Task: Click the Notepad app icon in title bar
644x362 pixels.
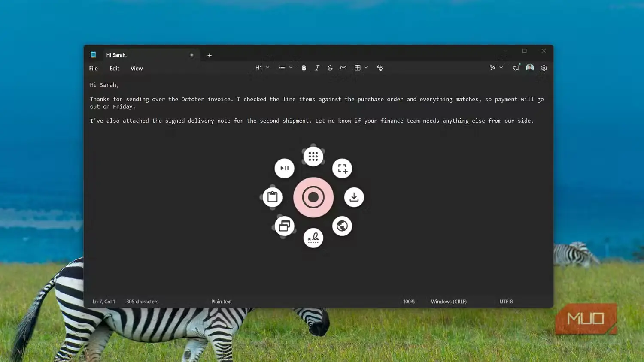Action: (93, 55)
